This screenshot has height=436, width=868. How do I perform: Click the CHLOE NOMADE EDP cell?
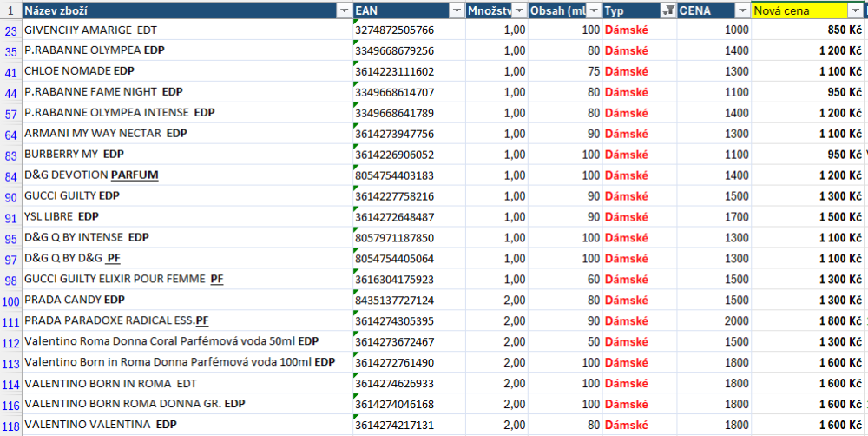(x=187, y=71)
